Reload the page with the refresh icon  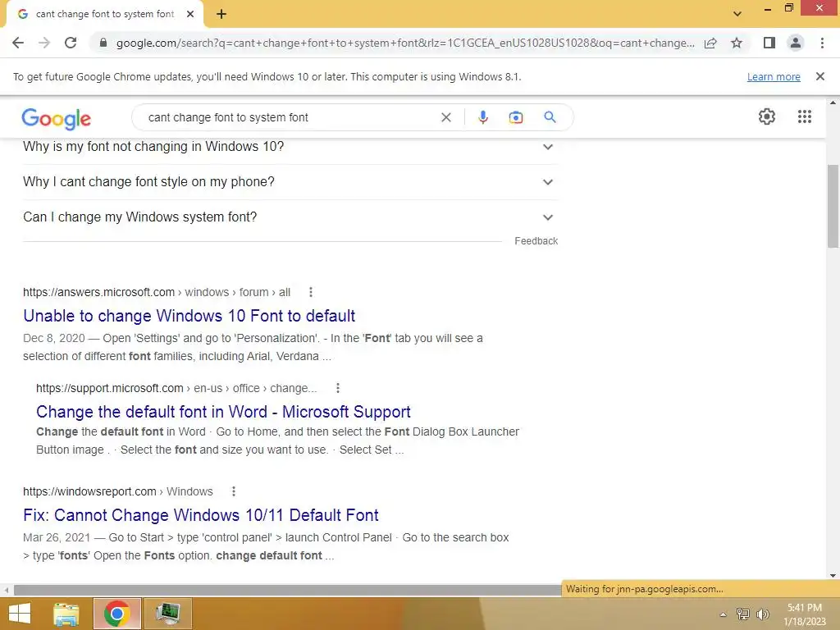coord(71,43)
